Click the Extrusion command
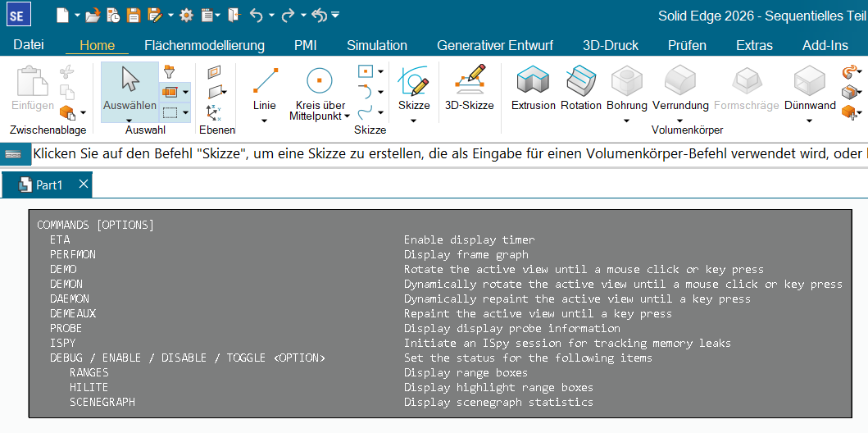Viewport: 868px width, 433px height. click(x=533, y=89)
